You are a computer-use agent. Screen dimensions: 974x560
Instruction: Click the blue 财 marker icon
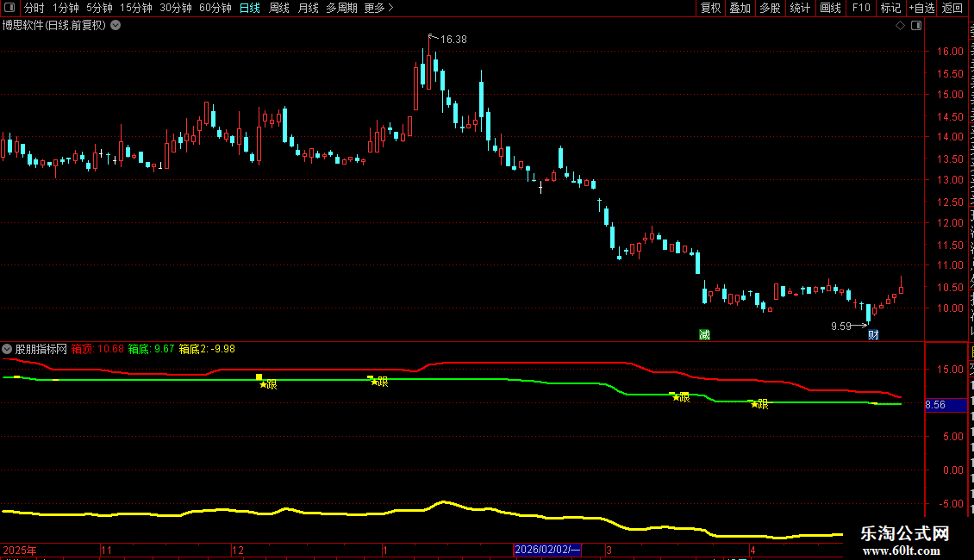[x=873, y=334]
